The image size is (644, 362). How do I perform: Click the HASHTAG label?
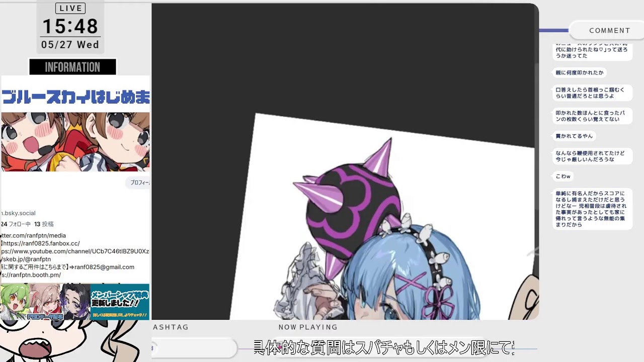click(171, 327)
